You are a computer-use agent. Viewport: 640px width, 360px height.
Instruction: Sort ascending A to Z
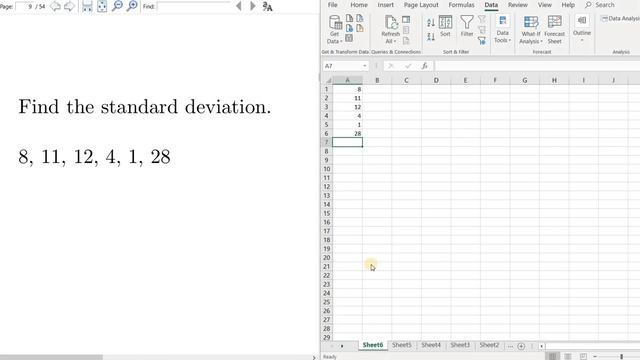click(431, 23)
